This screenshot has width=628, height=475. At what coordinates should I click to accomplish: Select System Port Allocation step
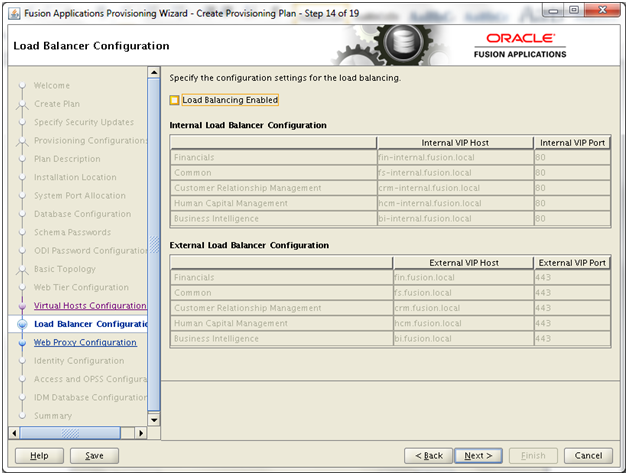(80, 196)
